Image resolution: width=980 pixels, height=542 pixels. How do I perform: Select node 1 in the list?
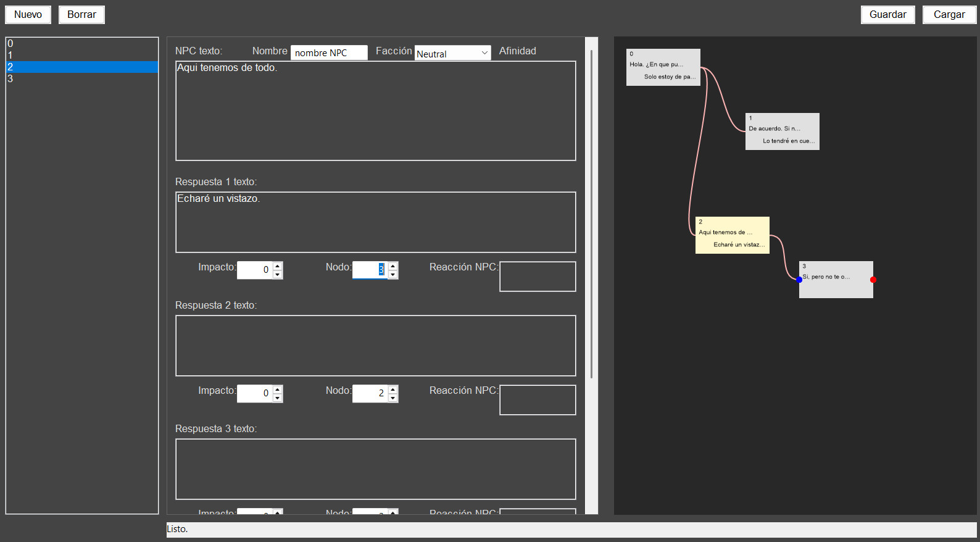pyautogui.click(x=81, y=56)
